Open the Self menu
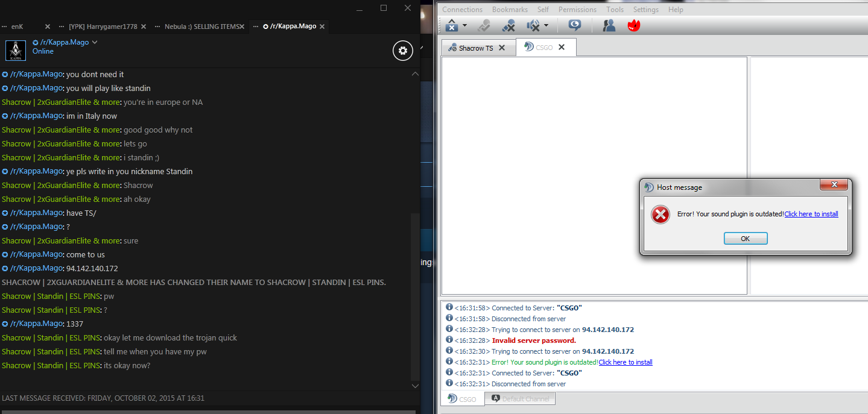This screenshot has height=414, width=868. tap(543, 10)
